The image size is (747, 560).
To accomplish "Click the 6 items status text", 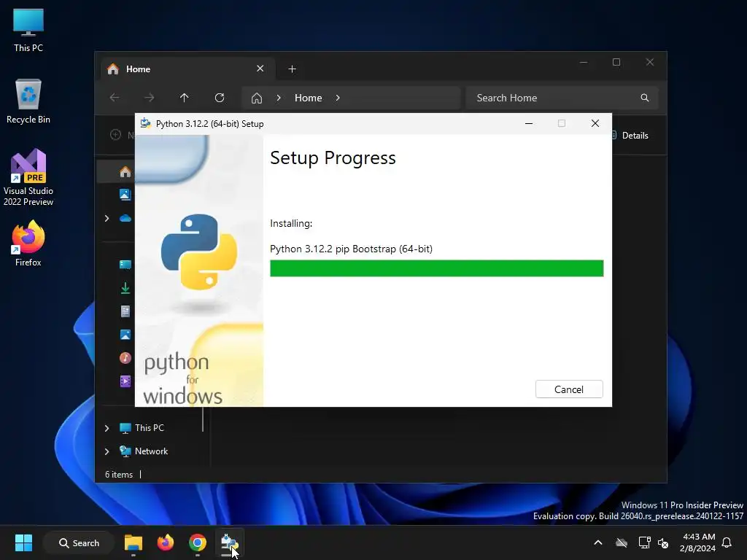I will (119, 474).
